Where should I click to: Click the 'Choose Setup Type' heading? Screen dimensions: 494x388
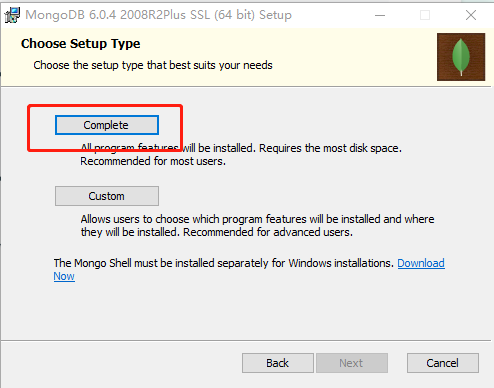pos(81,44)
